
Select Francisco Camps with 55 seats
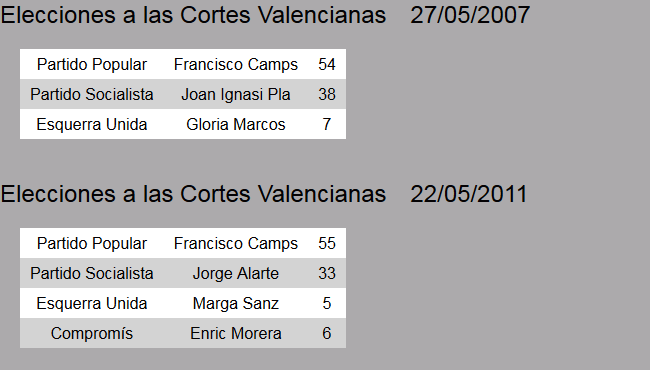pos(236,243)
